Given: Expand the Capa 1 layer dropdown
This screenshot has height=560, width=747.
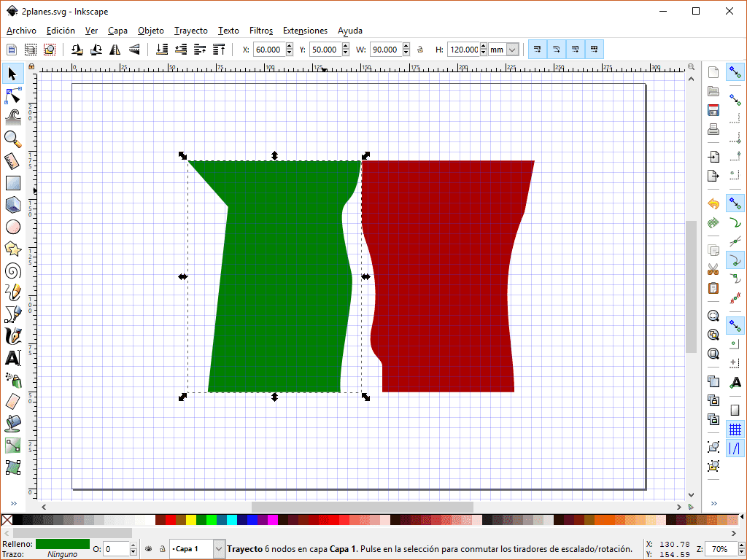Looking at the screenshot, I should [x=219, y=548].
